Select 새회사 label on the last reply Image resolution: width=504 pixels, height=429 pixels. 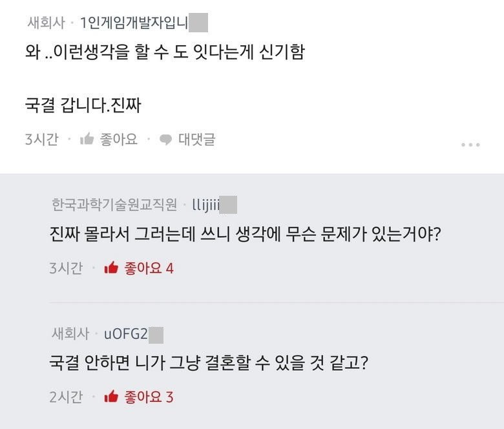click(x=70, y=334)
